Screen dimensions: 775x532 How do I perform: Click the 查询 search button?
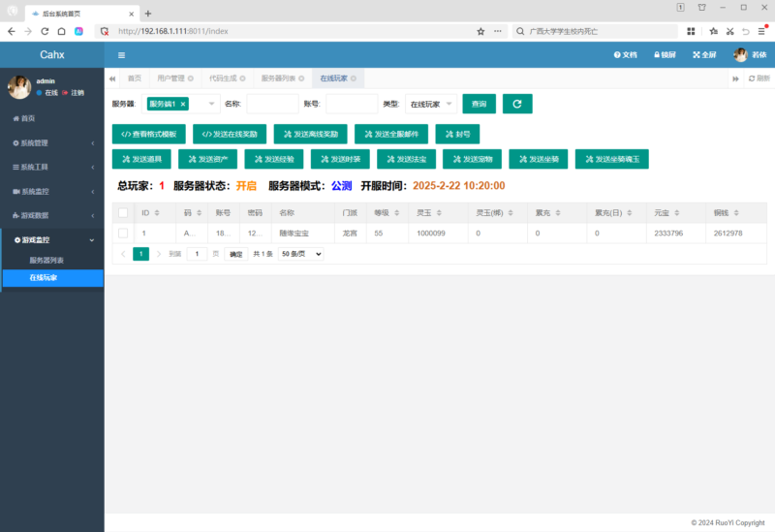479,104
